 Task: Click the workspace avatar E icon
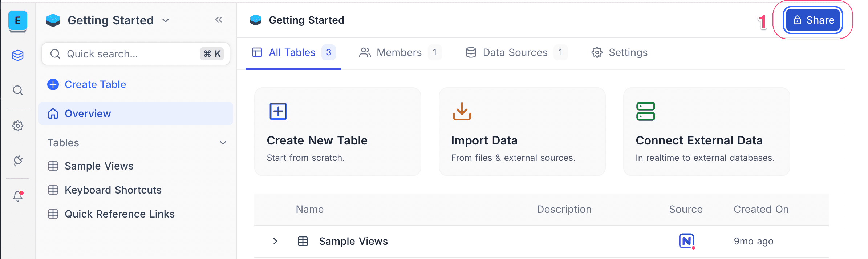tap(17, 20)
